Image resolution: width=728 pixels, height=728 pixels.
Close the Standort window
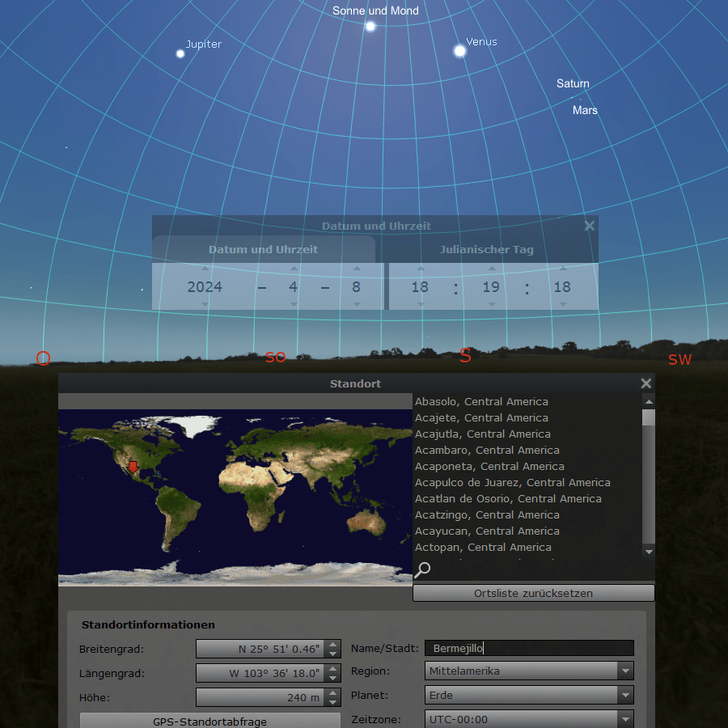point(645,383)
